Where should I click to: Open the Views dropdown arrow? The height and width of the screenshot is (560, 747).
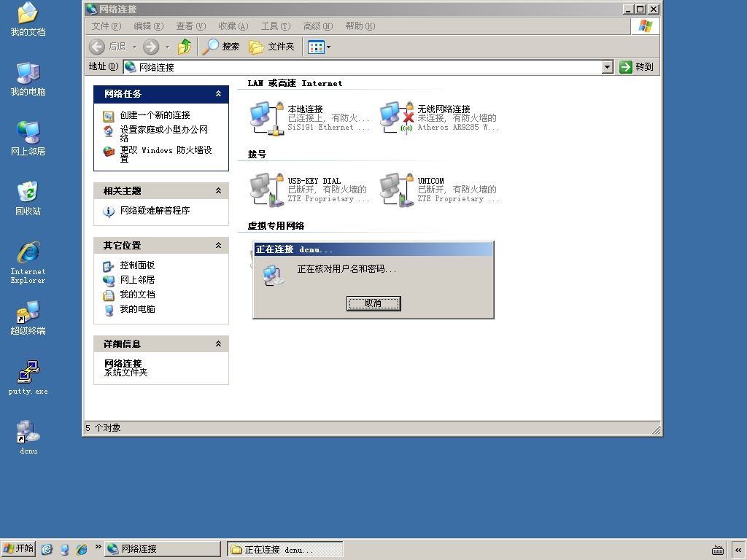[x=328, y=47]
